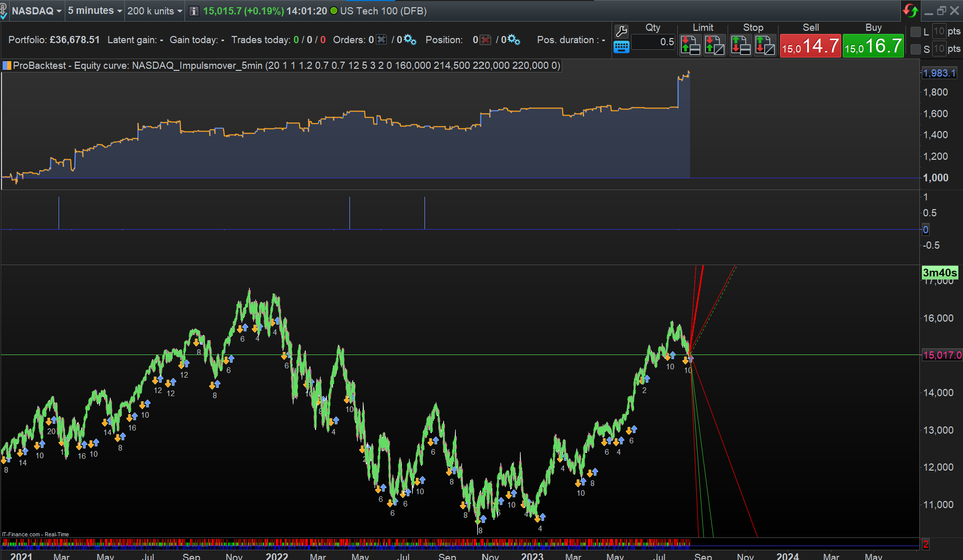Click the trade arrows labelled 20

tap(51, 421)
